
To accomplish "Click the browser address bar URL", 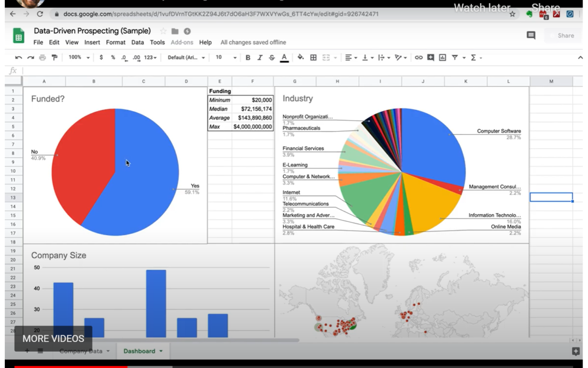I will 221,14.
